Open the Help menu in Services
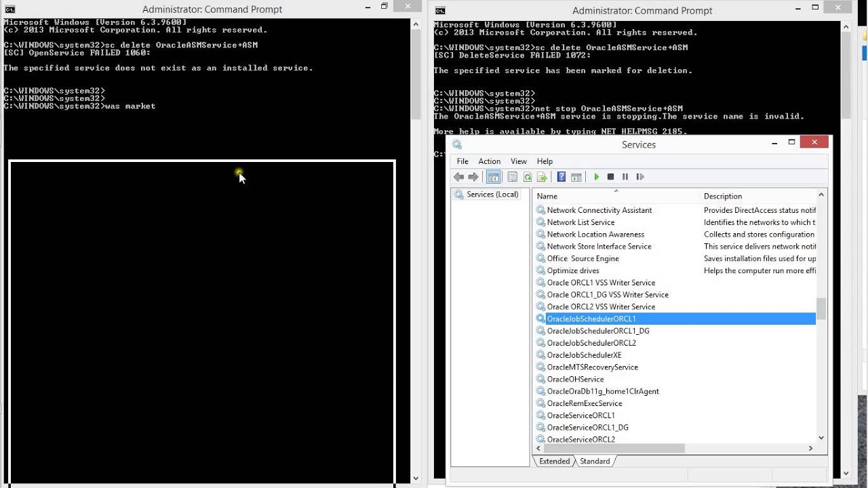Screen dimensions: 868x488 click(545, 161)
